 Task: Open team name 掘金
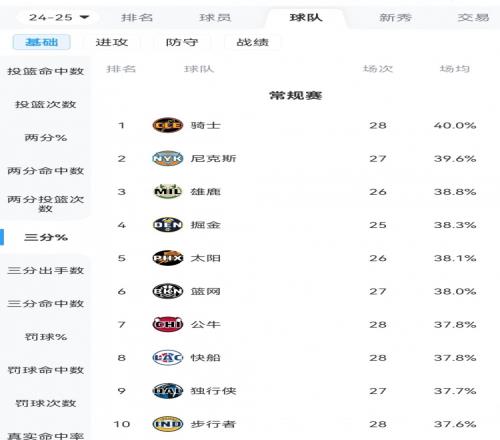click(x=205, y=225)
